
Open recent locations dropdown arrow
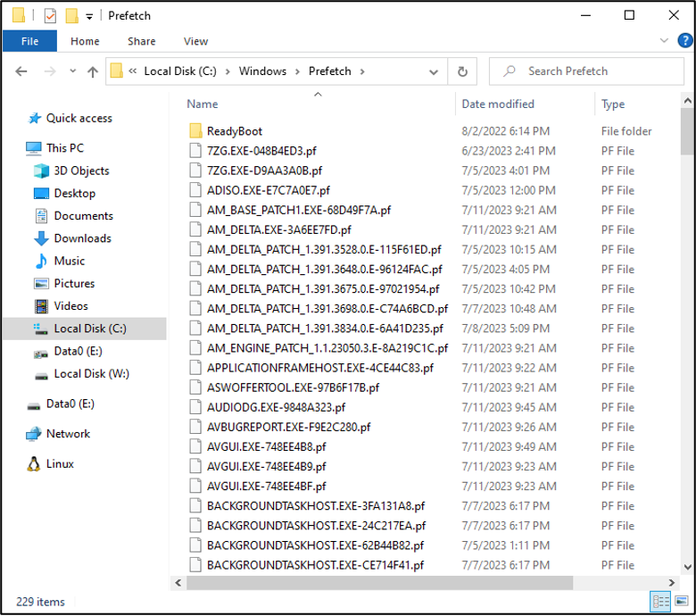point(73,71)
